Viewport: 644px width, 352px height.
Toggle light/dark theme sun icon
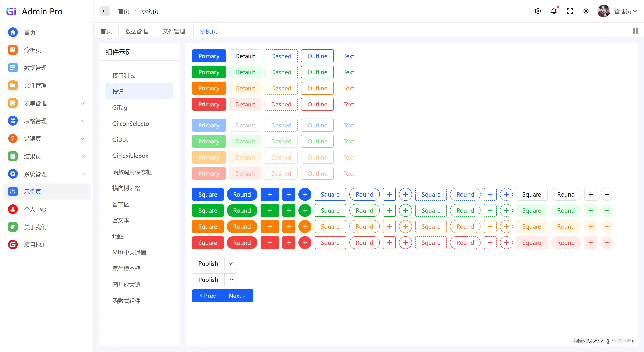click(586, 11)
